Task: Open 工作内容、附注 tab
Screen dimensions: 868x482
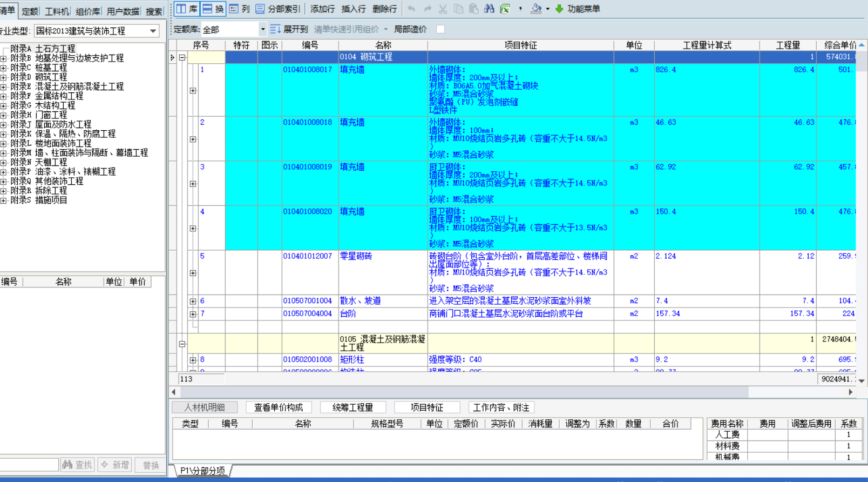Action: point(501,407)
